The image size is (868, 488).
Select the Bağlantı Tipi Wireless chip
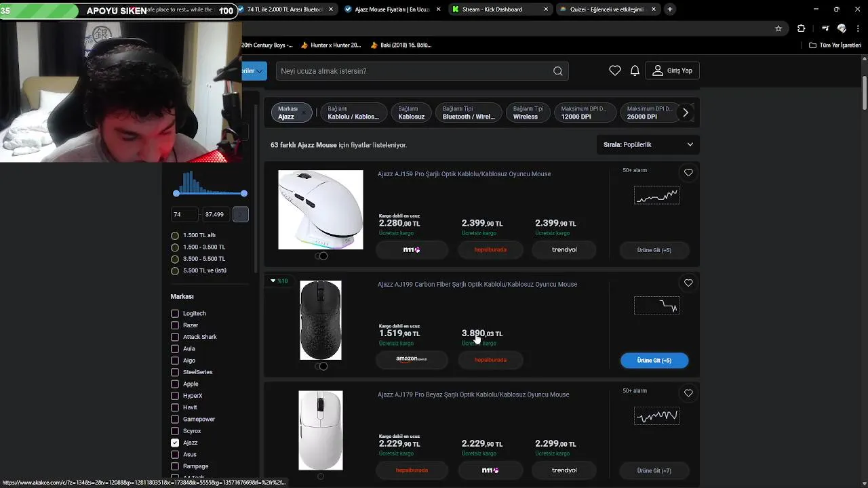[528, 113]
